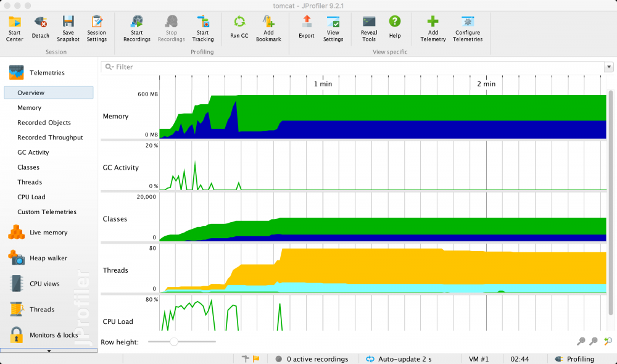617x364 pixels.
Task: Click the Start Tracking icon
Action: tap(202, 28)
